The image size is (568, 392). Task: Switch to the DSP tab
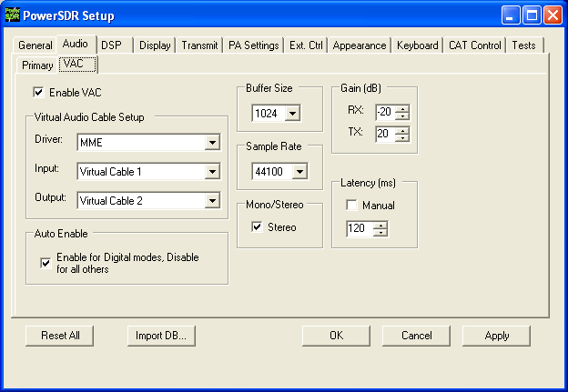(x=111, y=45)
